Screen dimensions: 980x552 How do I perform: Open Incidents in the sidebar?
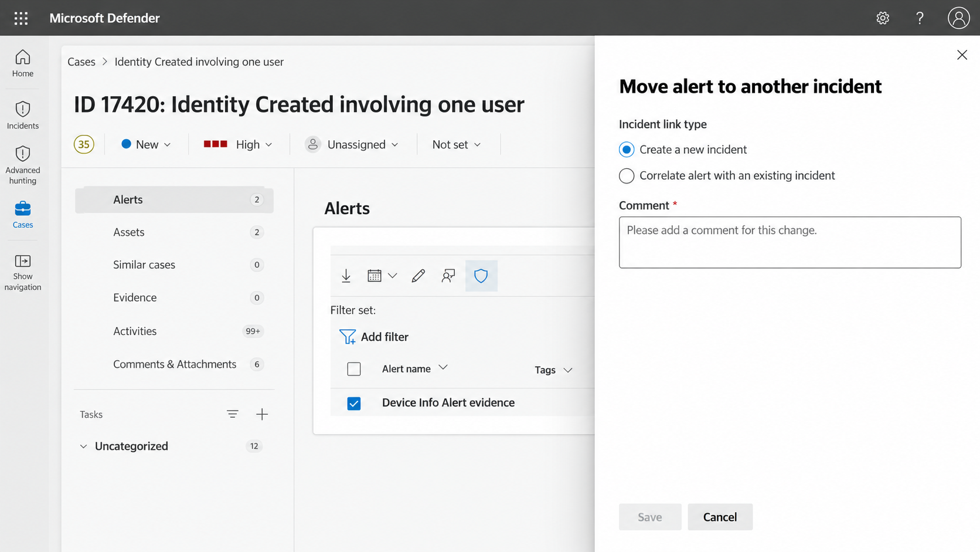23,115
